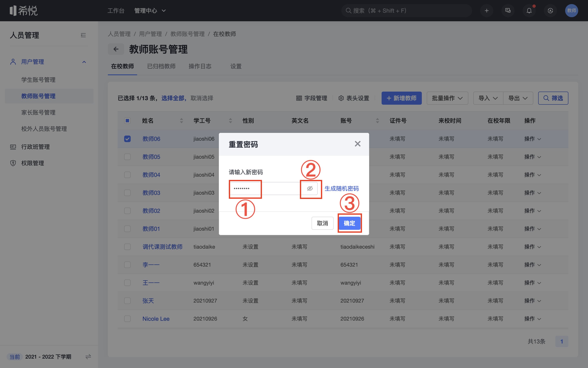This screenshot has height=368, width=588.
Task: Open 表头设置 header settings
Action: (x=354, y=98)
